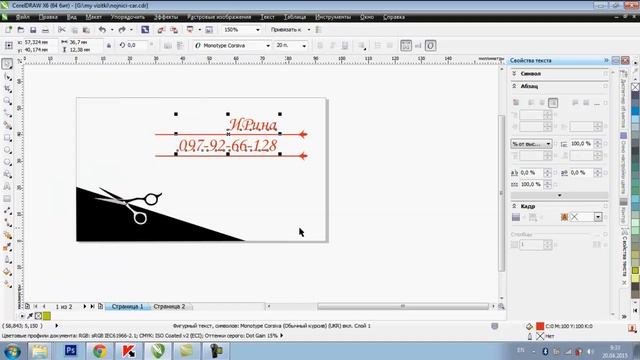Click the rotation angle 0,0 field
Image resolution: width=640 pixels, height=360 pixels.
click(137, 45)
